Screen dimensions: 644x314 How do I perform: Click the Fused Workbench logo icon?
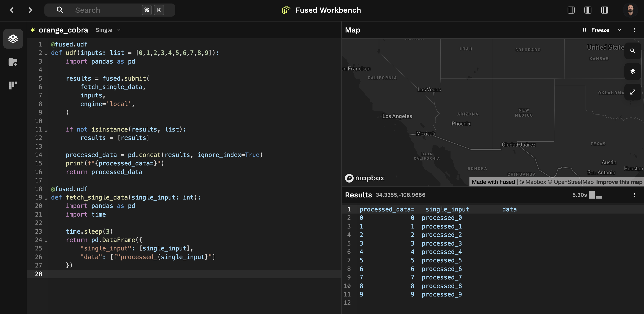pyautogui.click(x=286, y=10)
